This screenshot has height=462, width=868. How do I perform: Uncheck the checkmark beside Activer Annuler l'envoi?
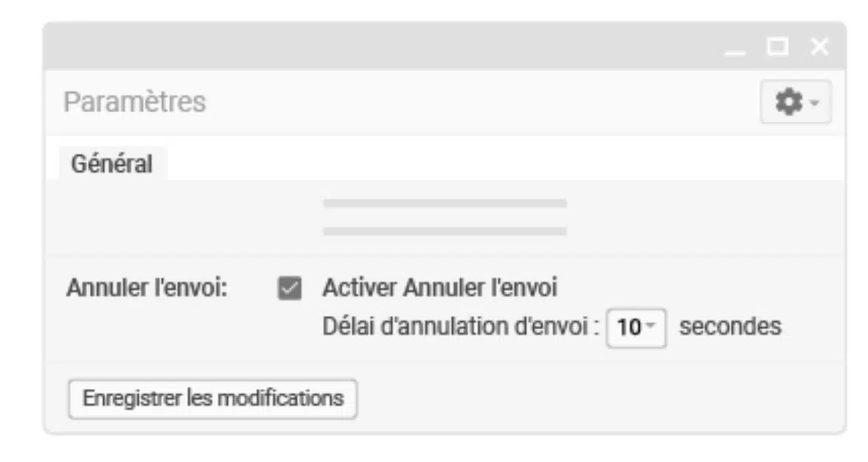[290, 288]
